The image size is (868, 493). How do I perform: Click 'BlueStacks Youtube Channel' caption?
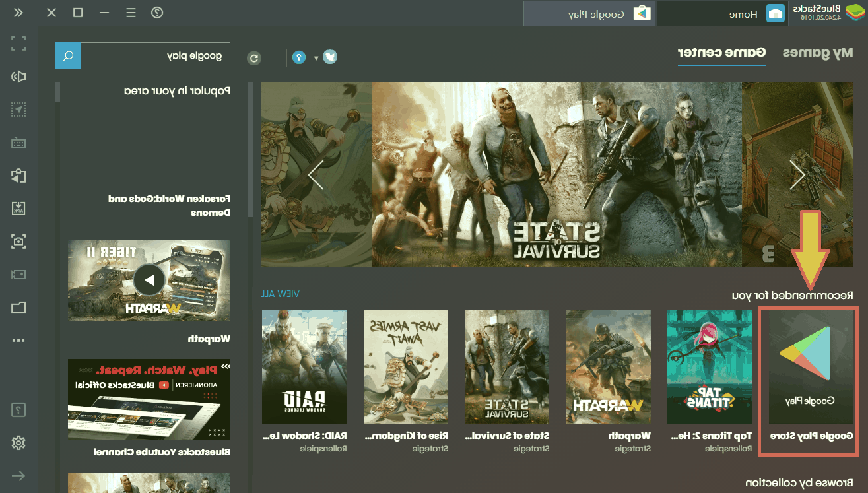pos(162,452)
